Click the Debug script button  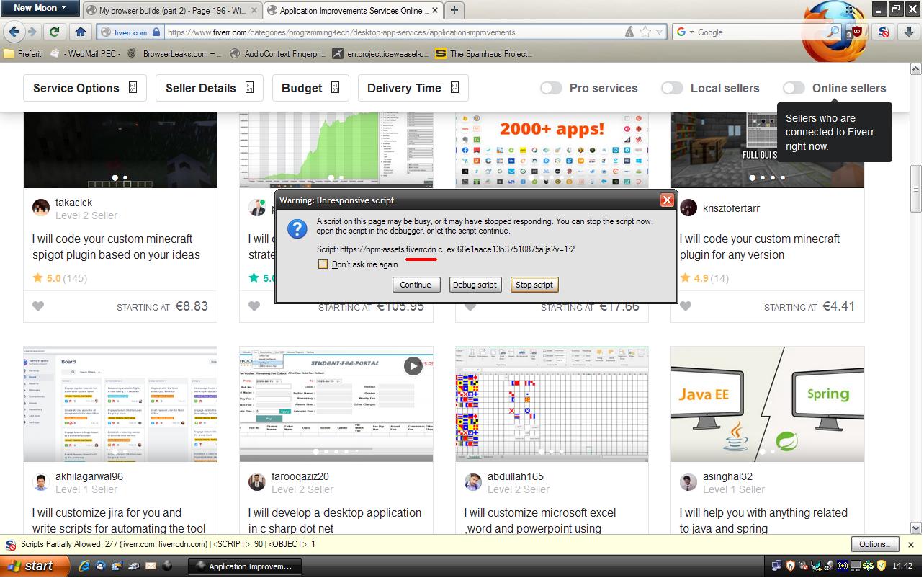click(475, 285)
